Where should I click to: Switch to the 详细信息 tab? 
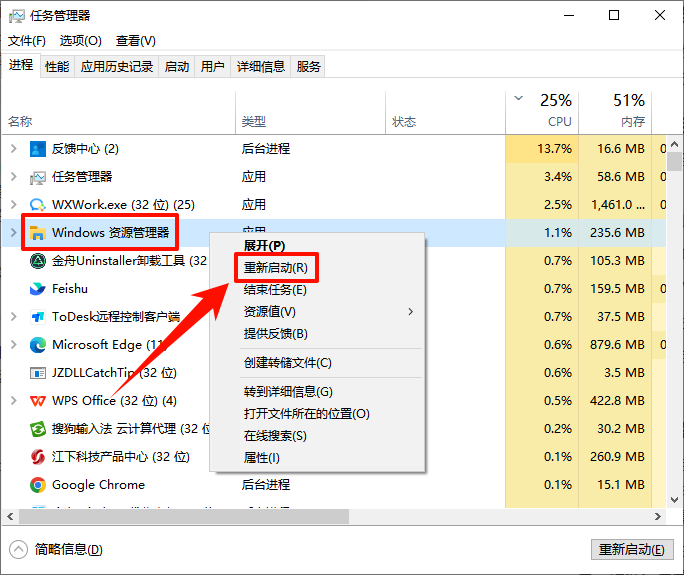[260, 67]
